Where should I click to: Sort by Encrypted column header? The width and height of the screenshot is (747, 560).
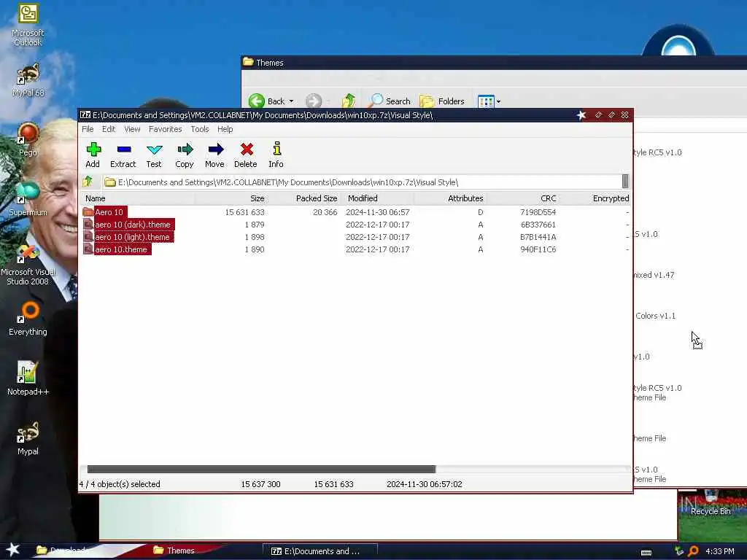tap(595, 198)
